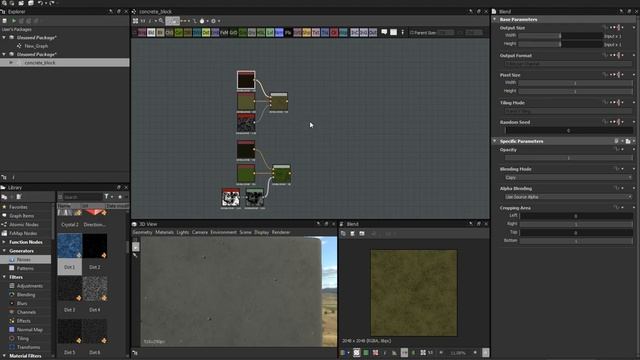Select the Dirt 4 noise thumbnail

pos(95,289)
